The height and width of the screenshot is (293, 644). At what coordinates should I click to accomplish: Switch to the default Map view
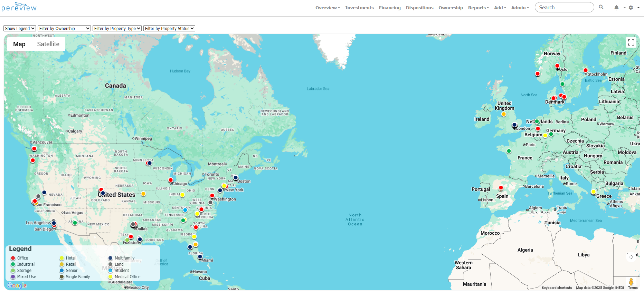pyautogui.click(x=19, y=44)
